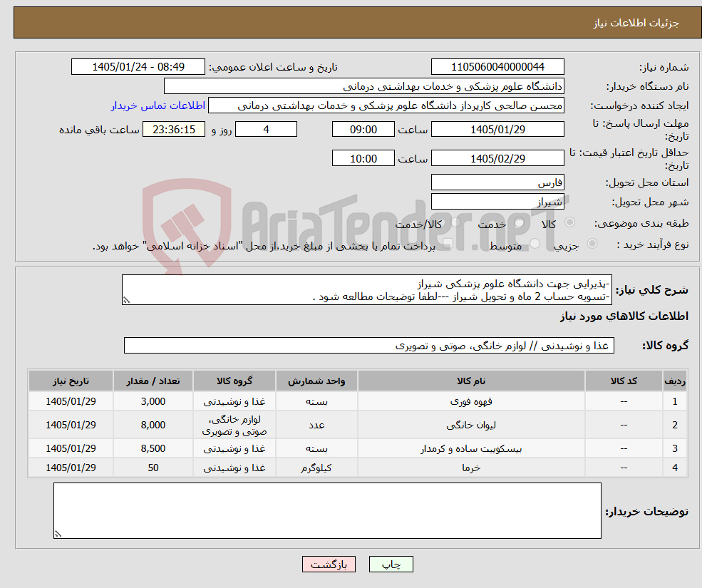Image resolution: width=702 pixels, height=588 pixels.
Task: Click the validity time field 10:00
Action: pyautogui.click(x=363, y=158)
